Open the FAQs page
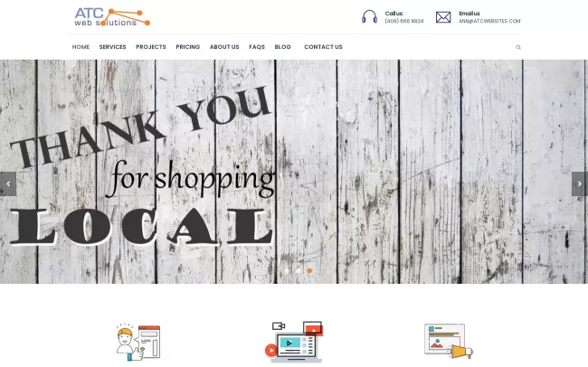The width and height of the screenshot is (588, 367). click(257, 47)
